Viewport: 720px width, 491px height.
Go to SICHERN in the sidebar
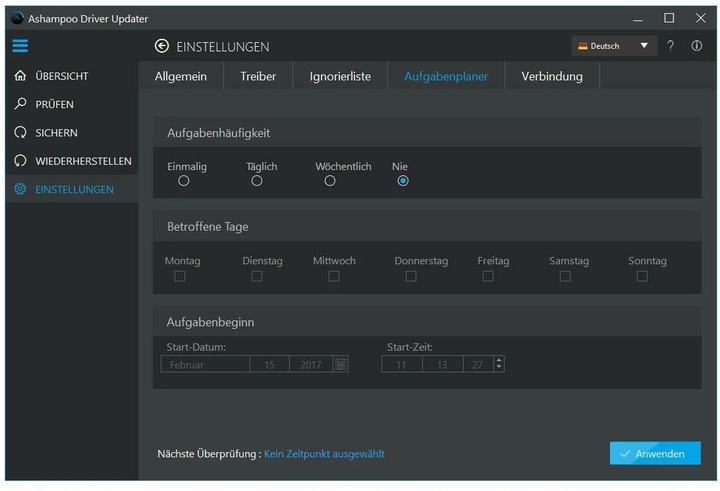pyautogui.click(x=72, y=133)
